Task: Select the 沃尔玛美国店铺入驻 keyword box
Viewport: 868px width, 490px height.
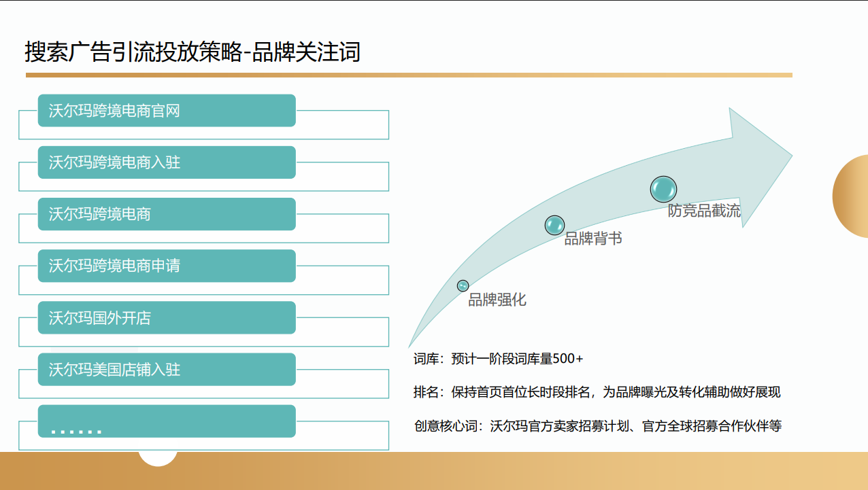Action: coord(167,370)
